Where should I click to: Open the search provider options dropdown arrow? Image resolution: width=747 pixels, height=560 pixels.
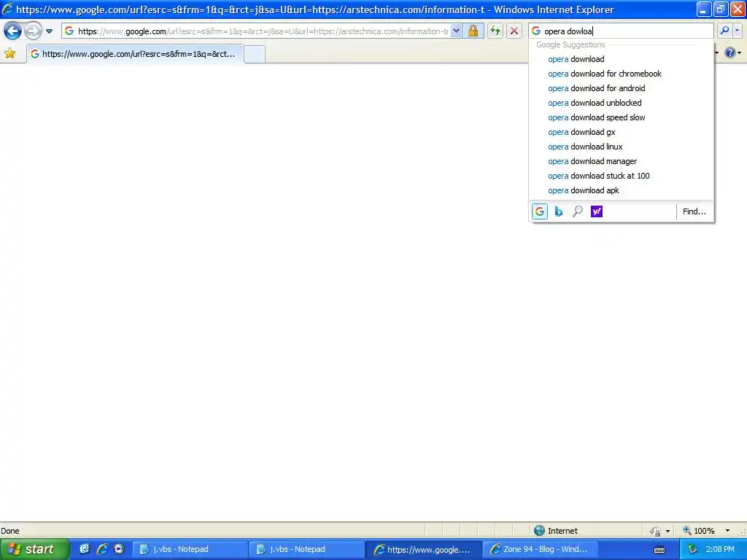click(x=738, y=31)
